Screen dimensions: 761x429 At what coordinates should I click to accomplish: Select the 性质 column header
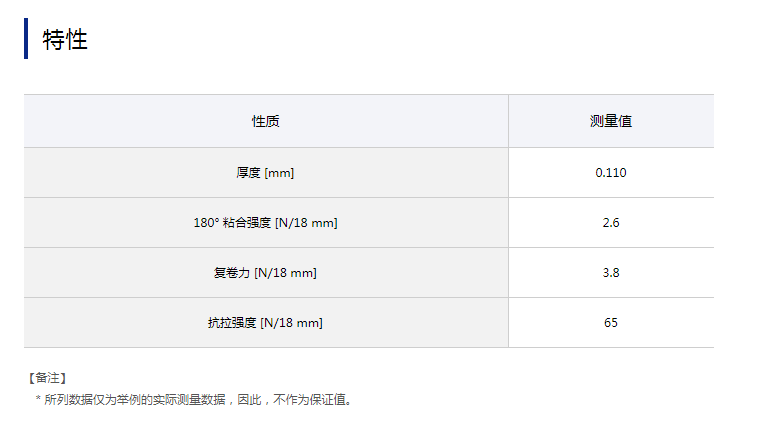pyautogui.click(x=265, y=121)
